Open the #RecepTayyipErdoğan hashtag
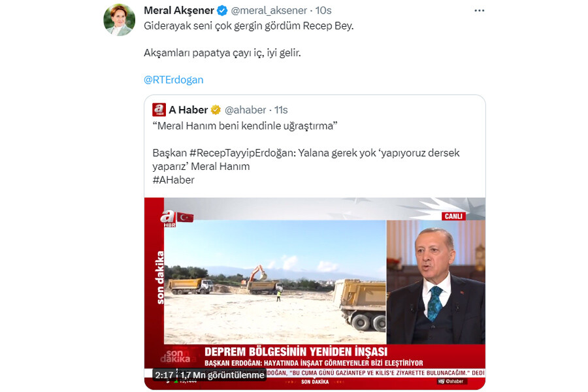The height and width of the screenshot is (392, 588). [242, 153]
